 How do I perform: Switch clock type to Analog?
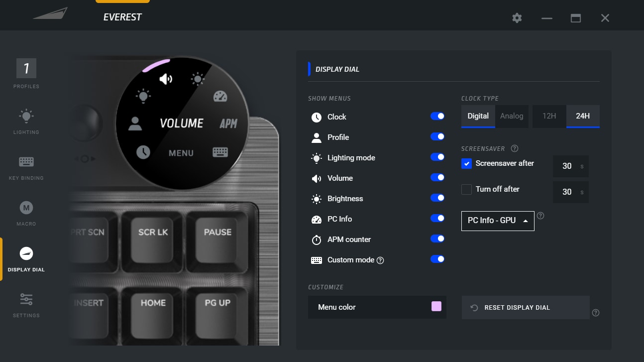click(512, 116)
